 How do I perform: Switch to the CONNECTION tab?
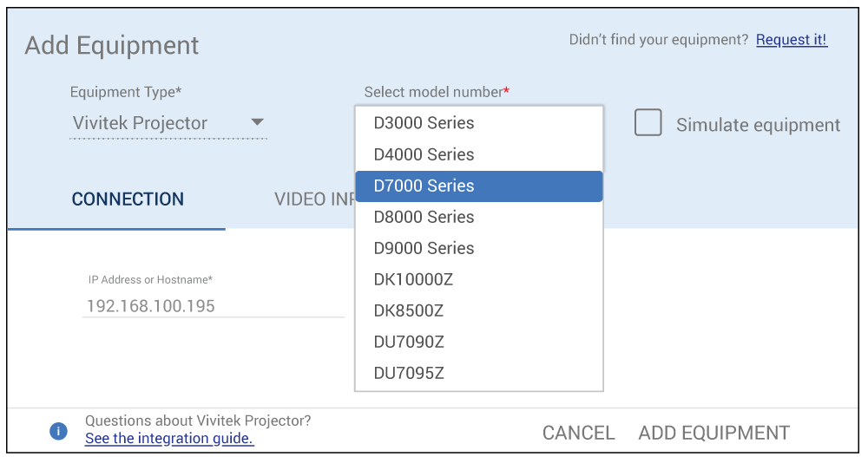pyautogui.click(x=128, y=199)
